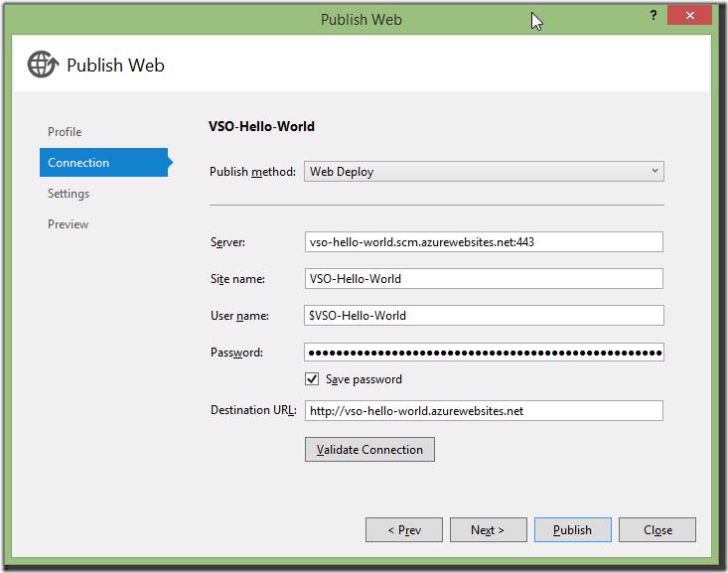Click the Publish method label
The width and height of the screenshot is (728, 573).
(x=252, y=172)
